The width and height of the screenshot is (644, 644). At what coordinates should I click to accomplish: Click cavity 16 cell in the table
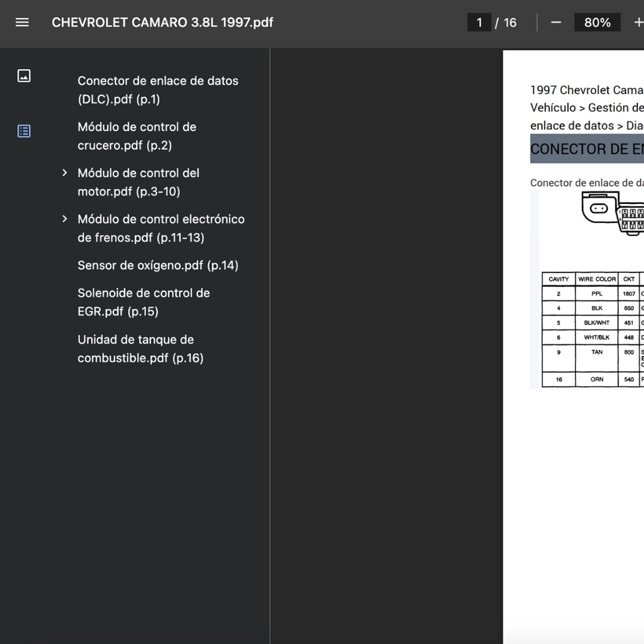[559, 379]
